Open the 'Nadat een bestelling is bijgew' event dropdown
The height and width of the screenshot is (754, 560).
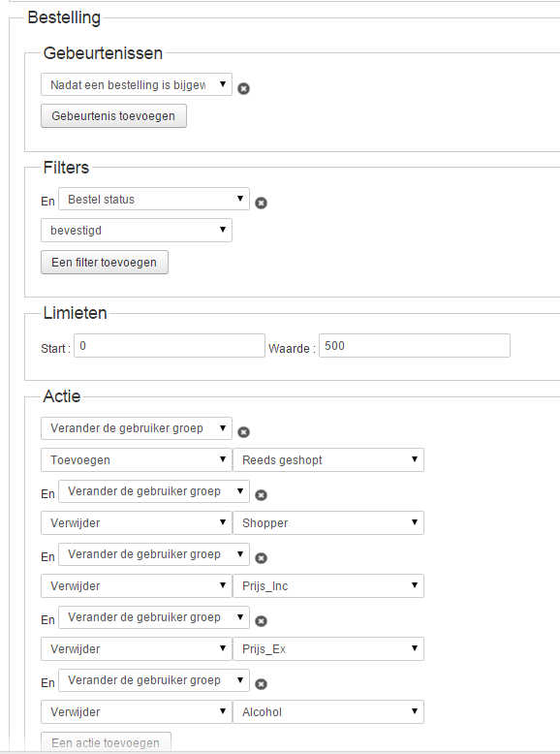click(x=137, y=84)
